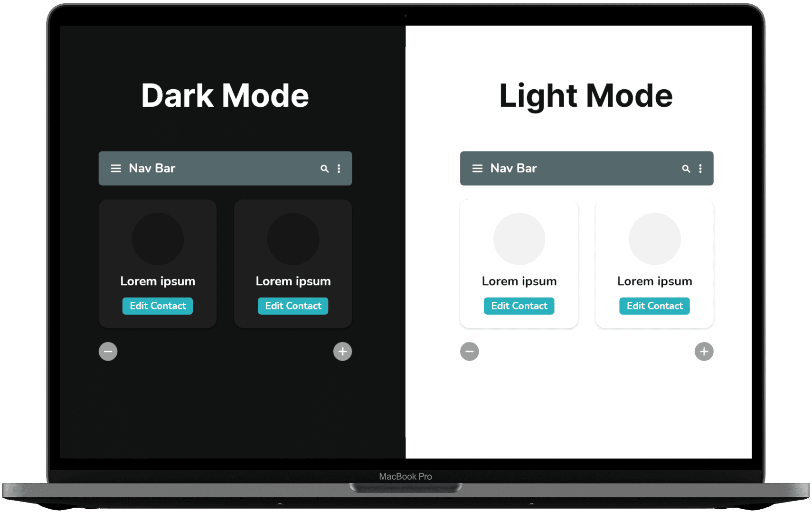Click the minus button in Dark Mode panel
The width and height of the screenshot is (812, 513).
(108, 352)
